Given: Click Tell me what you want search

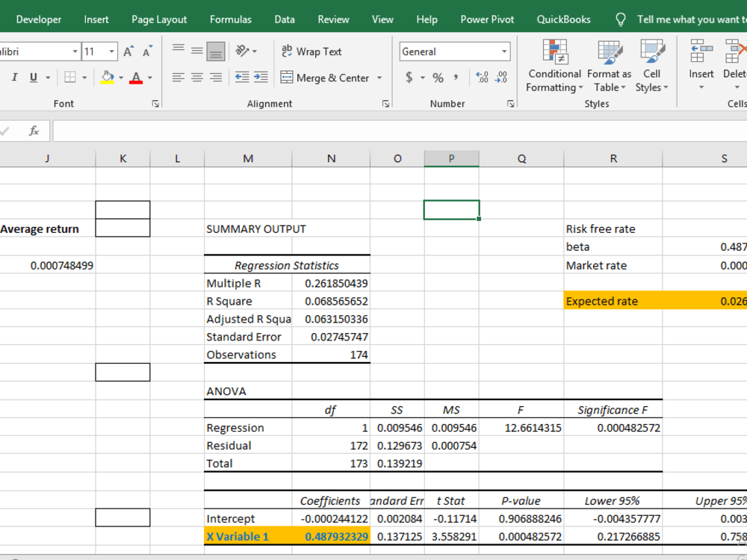Looking at the screenshot, I should coord(681,19).
